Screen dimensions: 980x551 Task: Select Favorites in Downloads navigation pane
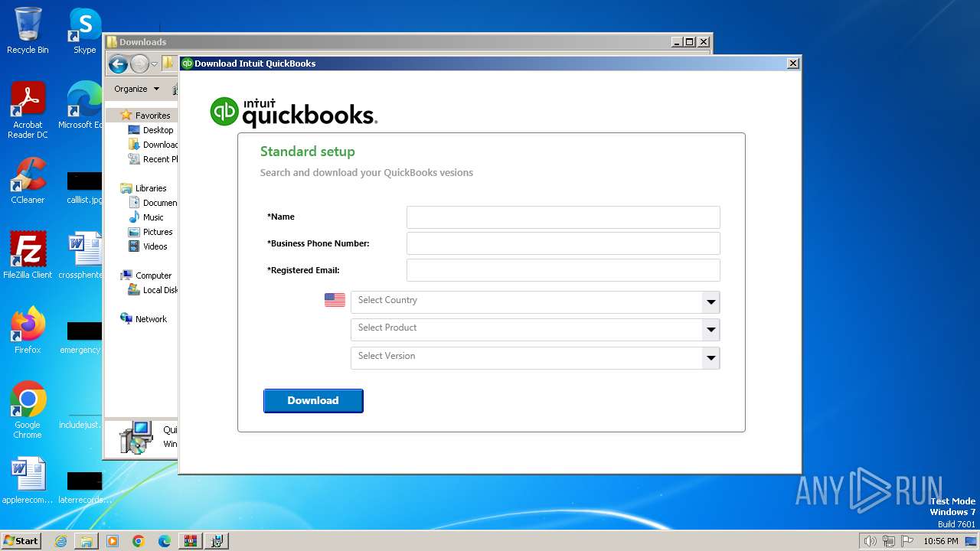pos(145,116)
